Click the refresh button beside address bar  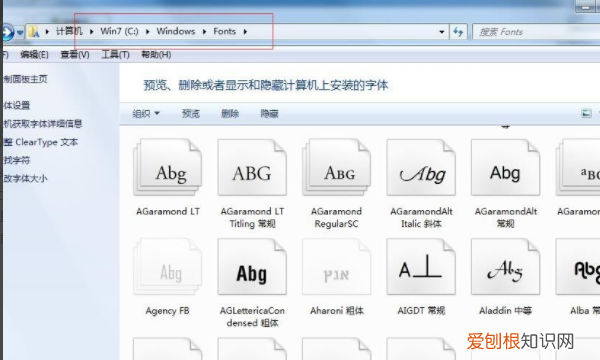click(x=458, y=32)
